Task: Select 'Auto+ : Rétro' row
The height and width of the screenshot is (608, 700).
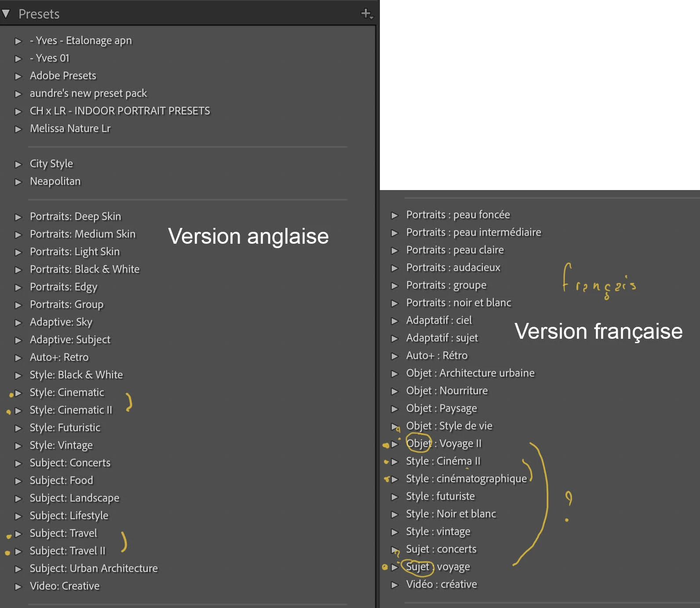Action: [437, 355]
